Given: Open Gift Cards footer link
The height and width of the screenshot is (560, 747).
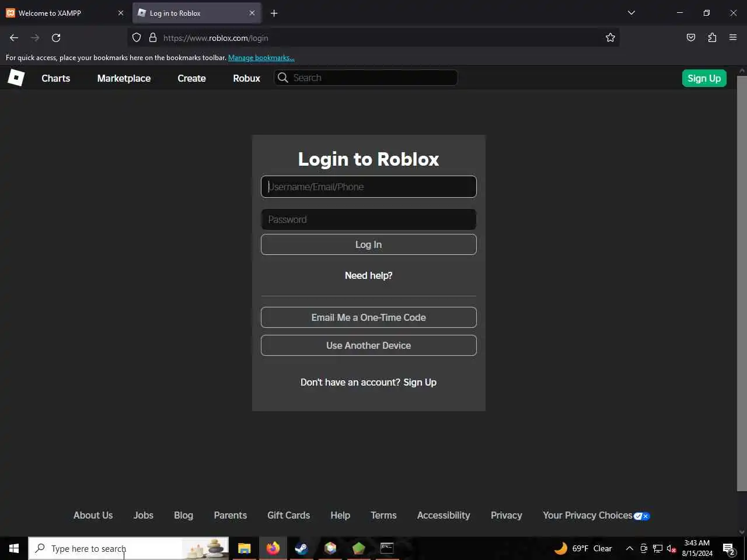Looking at the screenshot, I should click(289, 515).
